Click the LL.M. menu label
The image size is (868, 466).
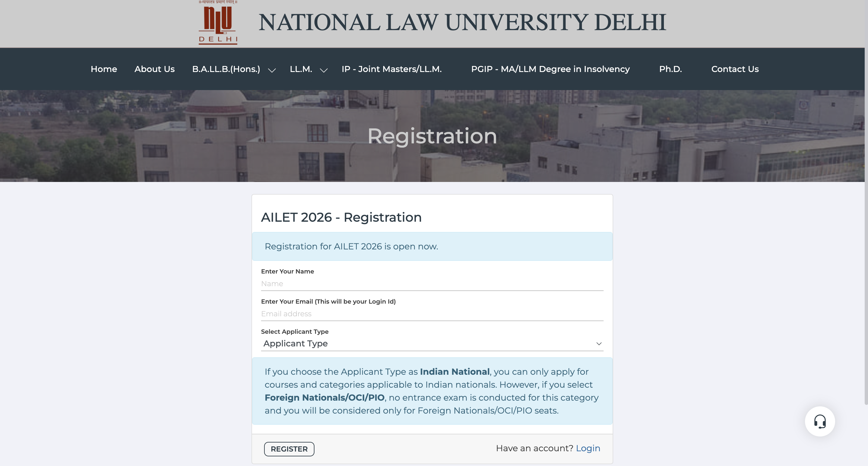pyautogui.click(x=301, y=69)
